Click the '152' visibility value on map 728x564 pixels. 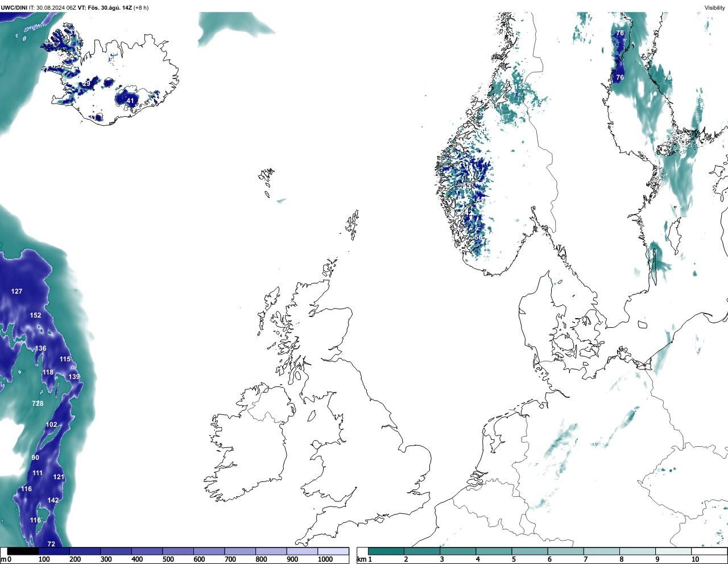pos(36,315)
